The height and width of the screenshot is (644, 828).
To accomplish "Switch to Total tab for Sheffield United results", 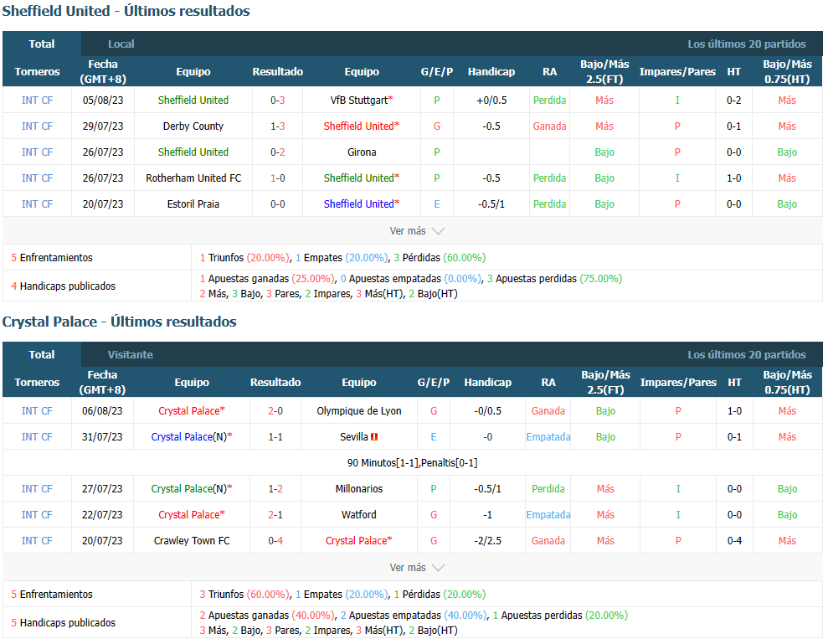I will [42, 44].
